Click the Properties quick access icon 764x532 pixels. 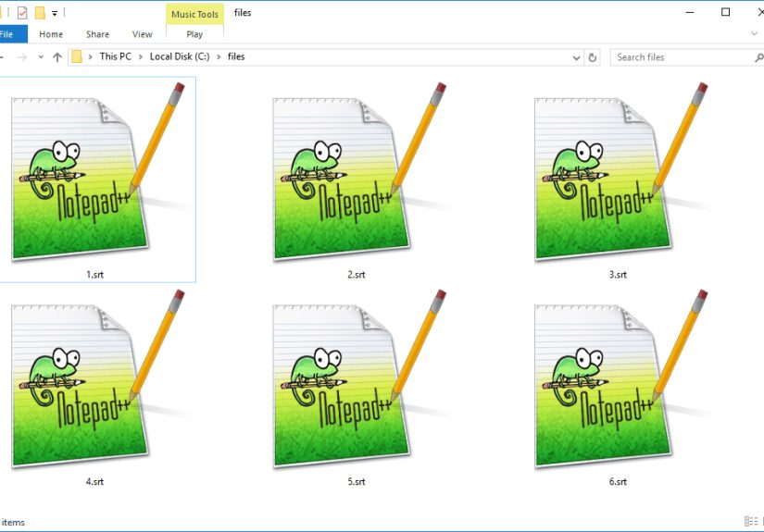point(22,13)
